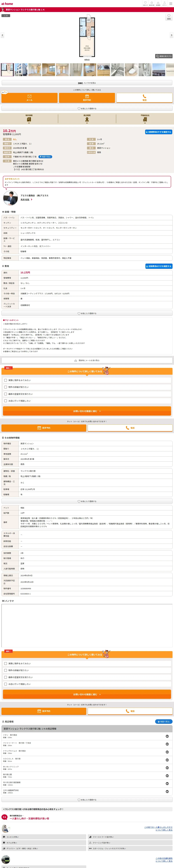Click the round icon on あいおいクリニック row
The height and width of the screenshot is (868, 174).
pos(167,768)
